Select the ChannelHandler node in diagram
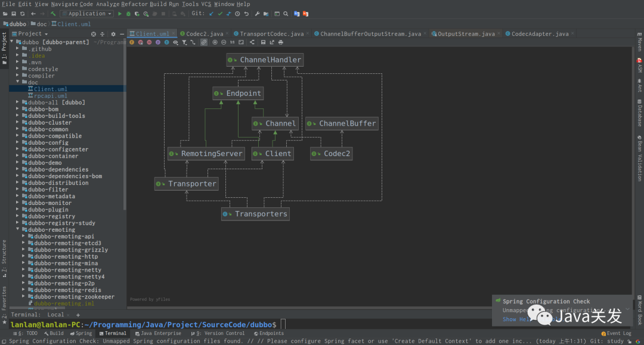 click(265, 60)
